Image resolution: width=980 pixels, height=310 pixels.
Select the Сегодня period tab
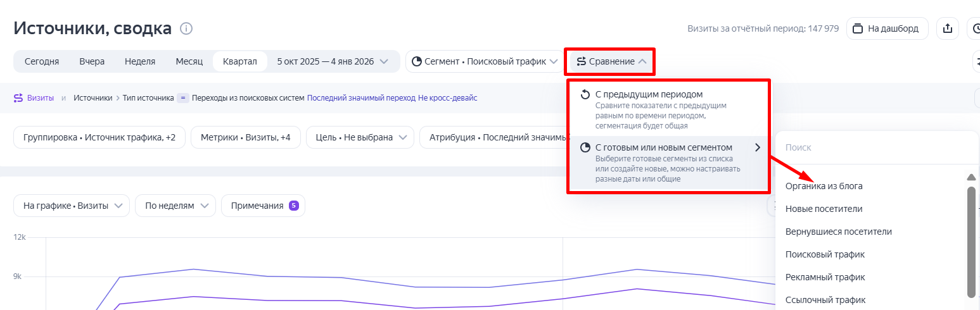42,61
